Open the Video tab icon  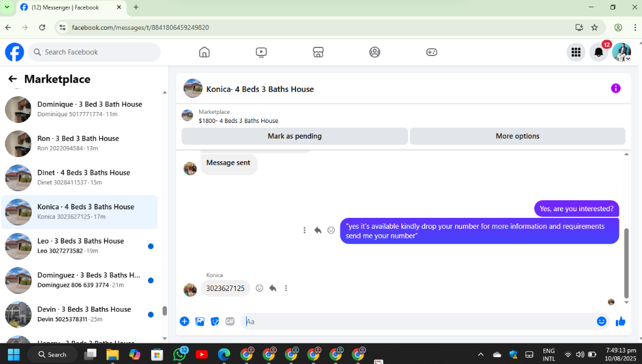[261, 52]
